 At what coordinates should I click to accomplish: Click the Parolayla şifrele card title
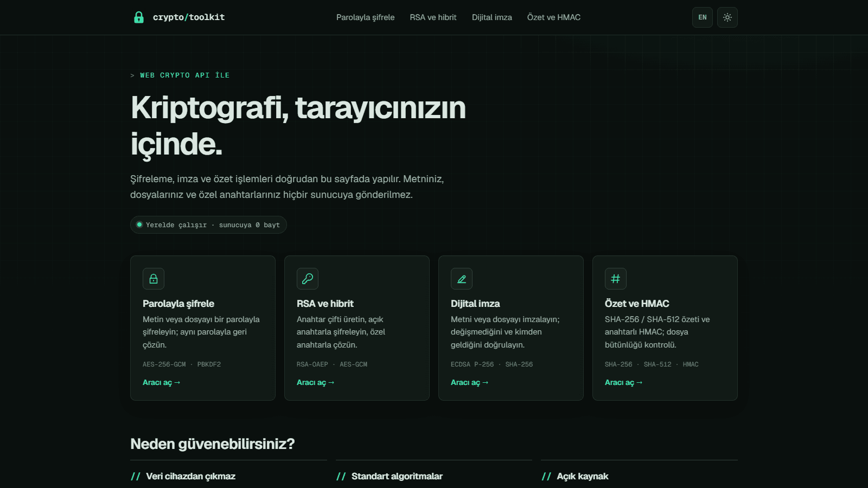pyautogui.click(x=178, y=304)
